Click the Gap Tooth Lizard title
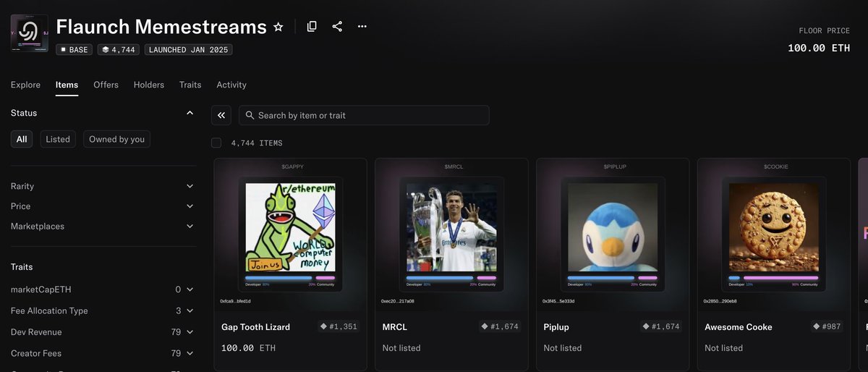 pyautogui.click(x=255, y=327)
